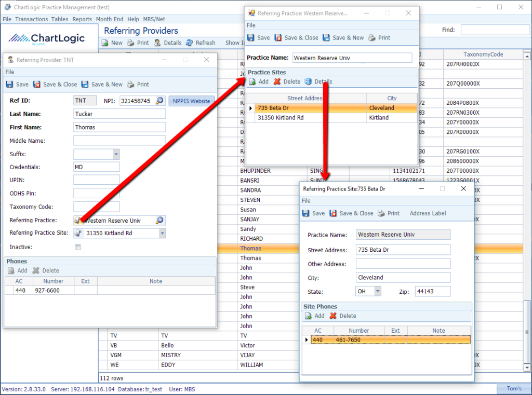This screenshot has height=395, width=532.
Task: Print from Referring Practice window
Action: coord(379,38)
